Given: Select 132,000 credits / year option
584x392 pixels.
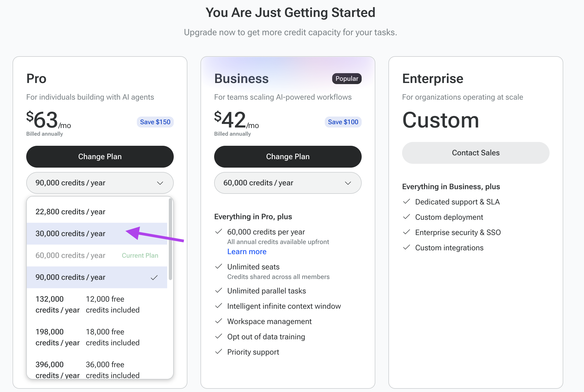Looking at the screenshot, I should click(97, 304).
